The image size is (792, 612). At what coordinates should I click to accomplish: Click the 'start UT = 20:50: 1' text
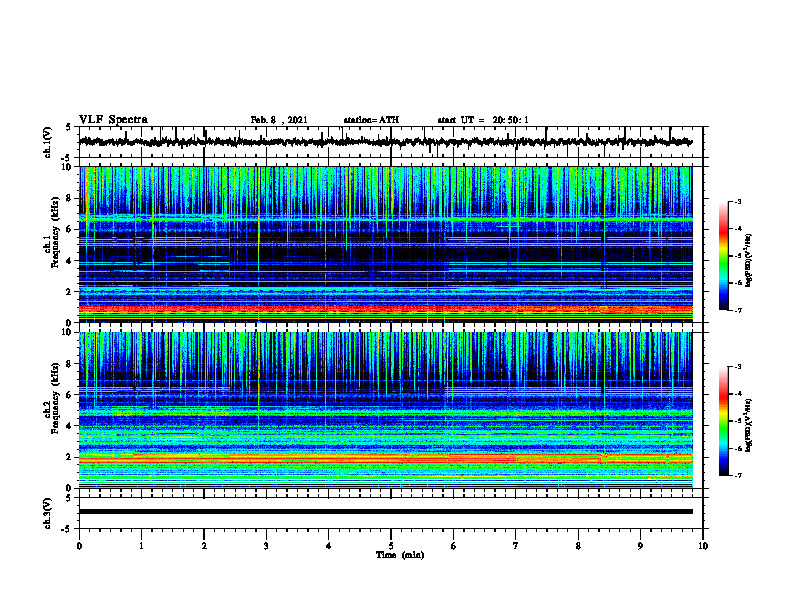point(483,120)
